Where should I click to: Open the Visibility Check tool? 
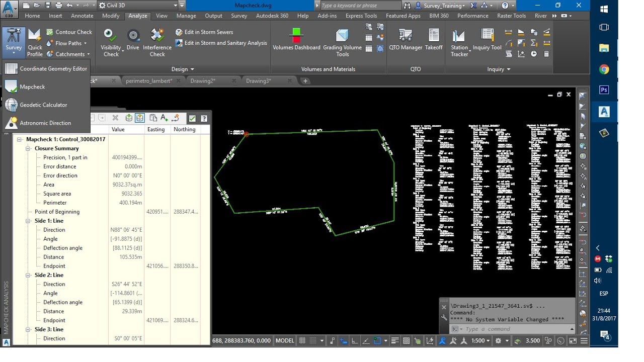pyautogui.click(x=111, y=43)
